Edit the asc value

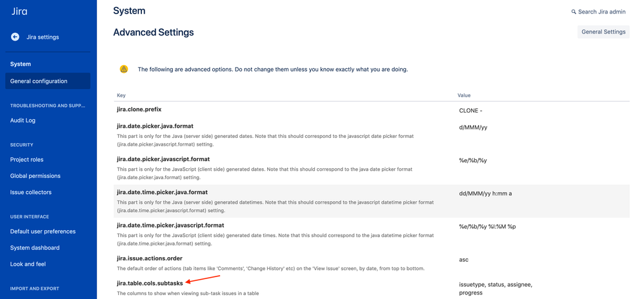pos(464,260)
